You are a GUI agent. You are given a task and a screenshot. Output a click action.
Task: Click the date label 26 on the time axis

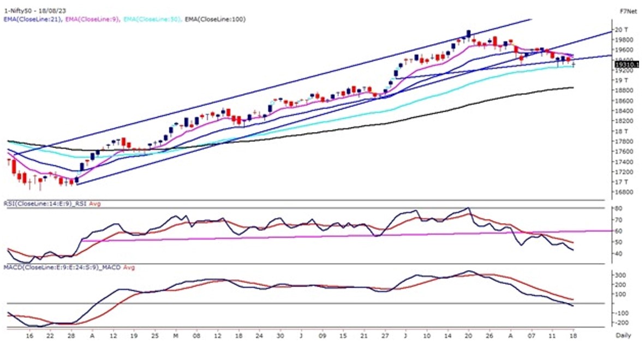[490, 336]
